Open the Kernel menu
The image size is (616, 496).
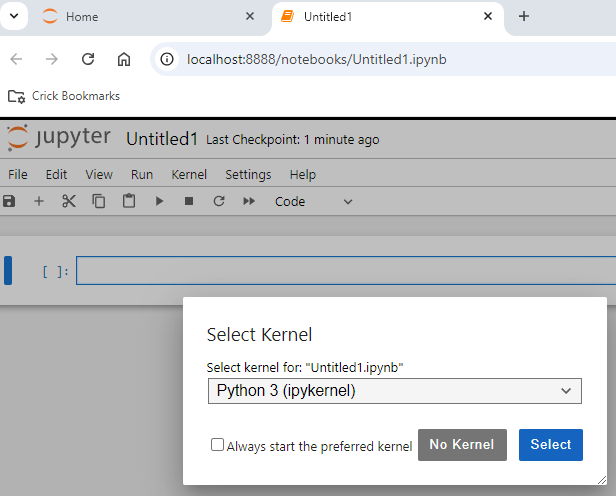[x=189, y=174]
